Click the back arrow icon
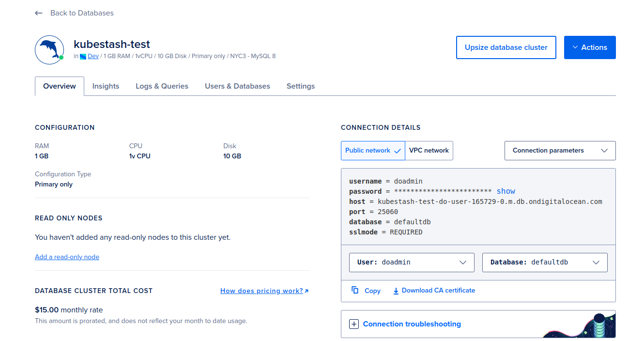 (38, 13)
